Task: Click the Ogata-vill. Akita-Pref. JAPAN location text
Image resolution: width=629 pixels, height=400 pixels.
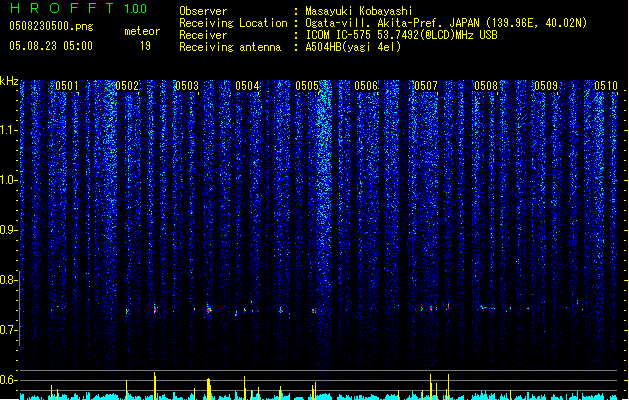Action: point(446,23)
